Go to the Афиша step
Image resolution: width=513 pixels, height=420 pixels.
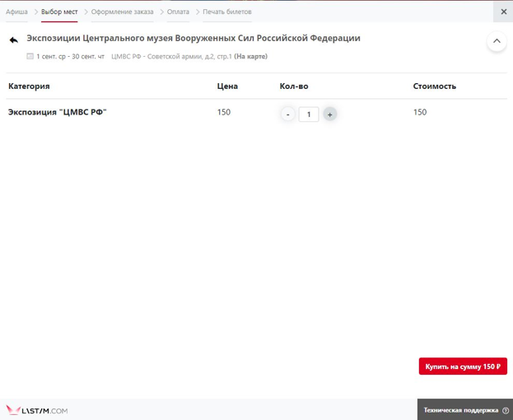[16, 12]
